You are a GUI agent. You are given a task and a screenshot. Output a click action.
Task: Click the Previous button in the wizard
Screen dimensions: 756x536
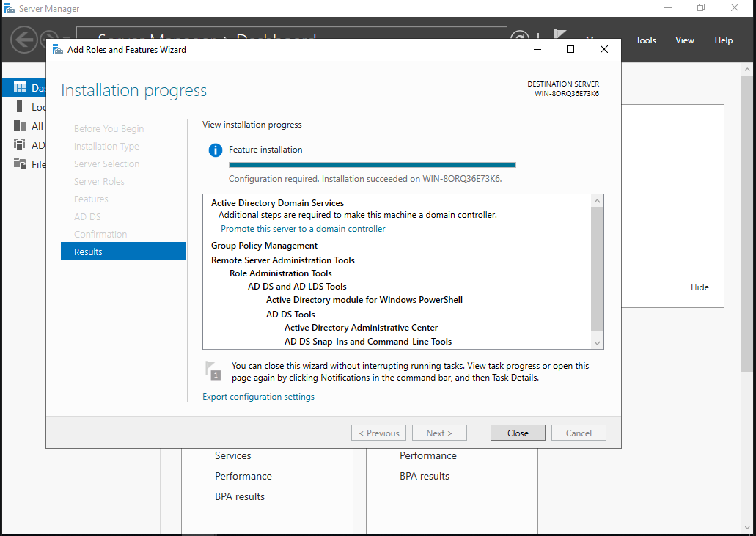pyautogui.click(x=378, y=433)
